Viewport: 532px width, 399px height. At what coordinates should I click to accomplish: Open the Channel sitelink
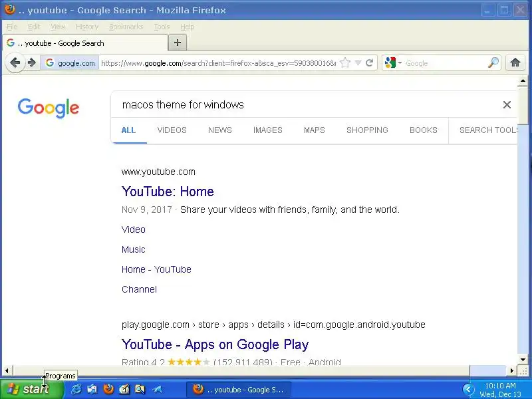click(139, 289)
